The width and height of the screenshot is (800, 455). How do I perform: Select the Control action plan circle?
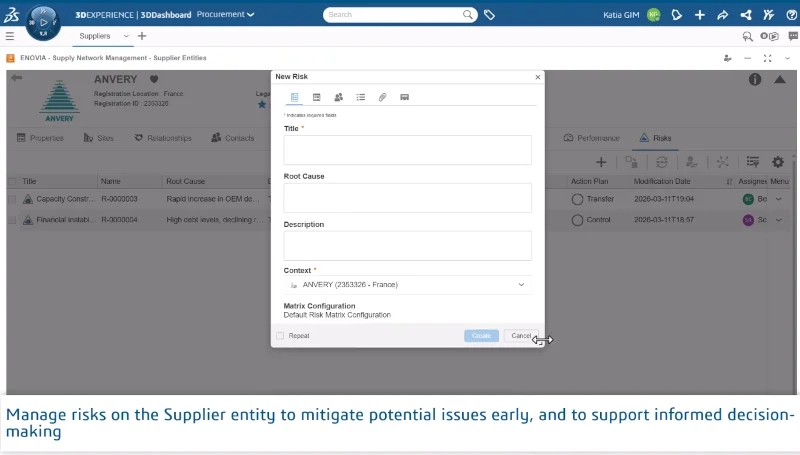click(577, 220)
